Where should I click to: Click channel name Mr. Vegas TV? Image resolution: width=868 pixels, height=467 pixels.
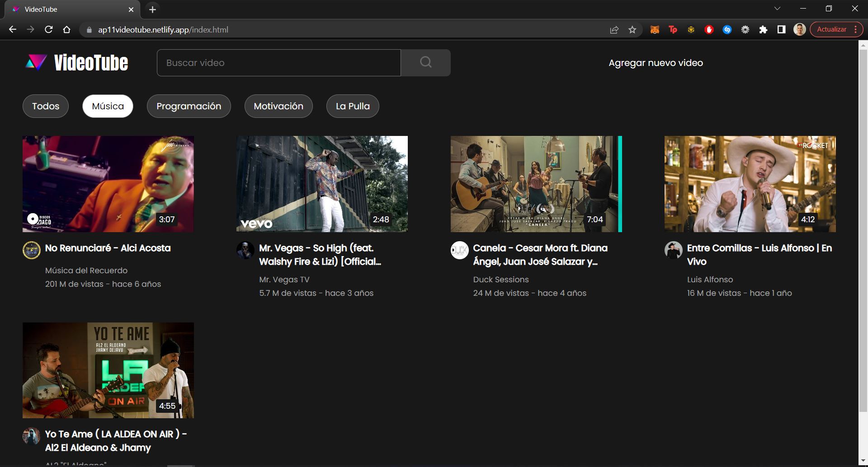pos(284,280)
